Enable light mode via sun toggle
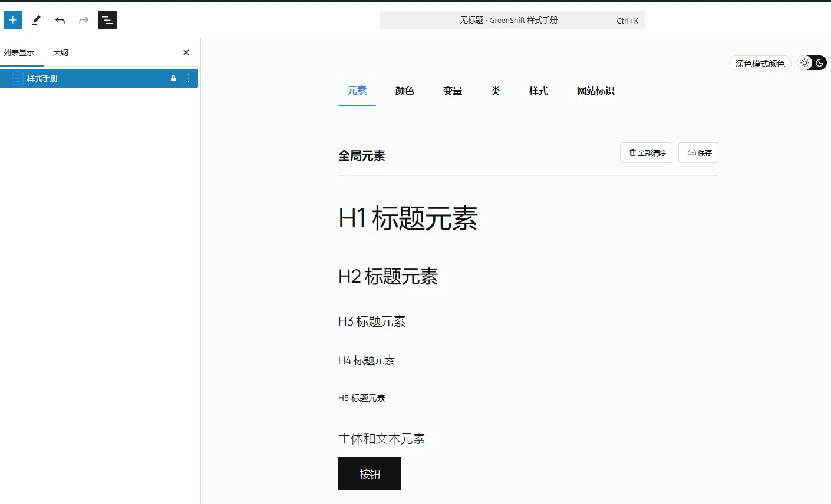The image size is (831, 504). pos(804,63)
